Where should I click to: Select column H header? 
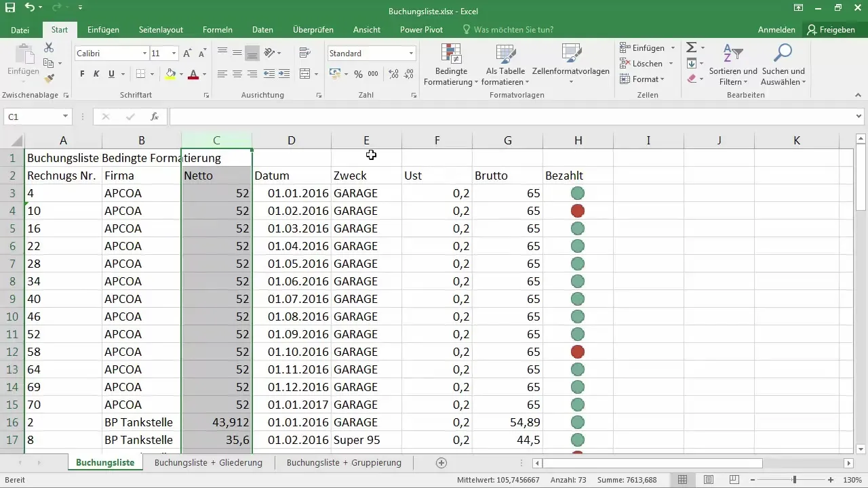578,140
